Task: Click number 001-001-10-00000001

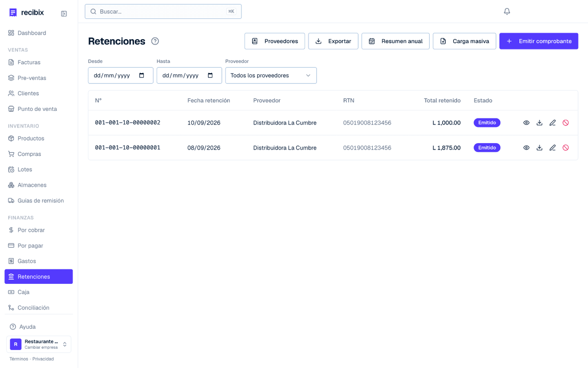Action: point(128,148)
